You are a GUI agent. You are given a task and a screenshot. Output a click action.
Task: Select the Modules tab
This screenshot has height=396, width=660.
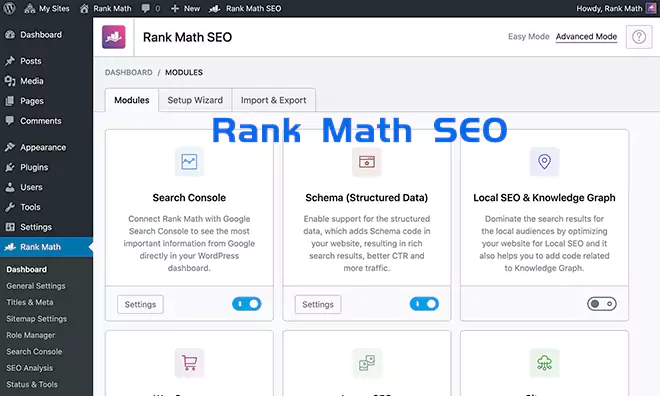(x=132, y=100)
